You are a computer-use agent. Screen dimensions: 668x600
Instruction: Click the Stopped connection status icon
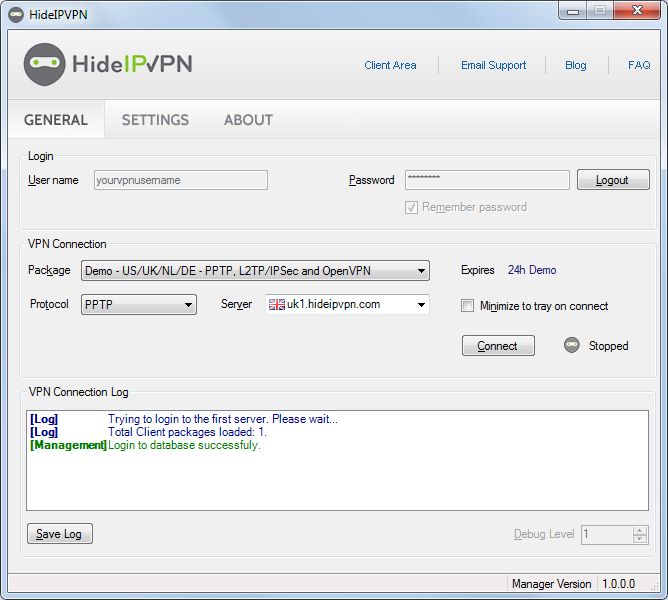(572, 346)
